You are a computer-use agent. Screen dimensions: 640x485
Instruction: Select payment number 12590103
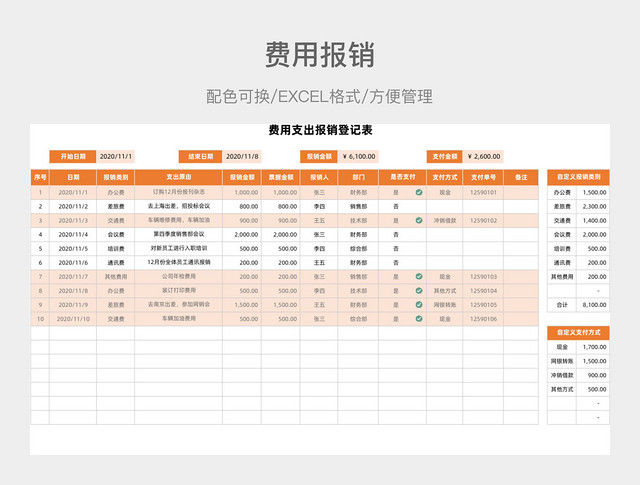point(483,277)
